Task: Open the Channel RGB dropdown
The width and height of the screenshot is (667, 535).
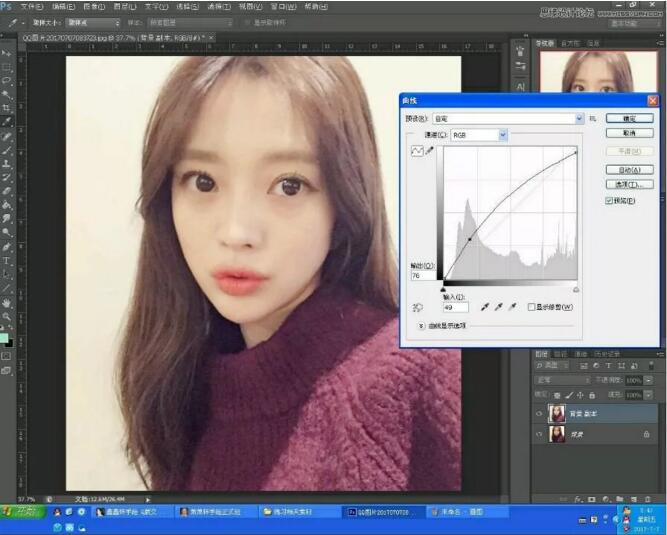Action: pyautogui.click(x=479, y=135)
